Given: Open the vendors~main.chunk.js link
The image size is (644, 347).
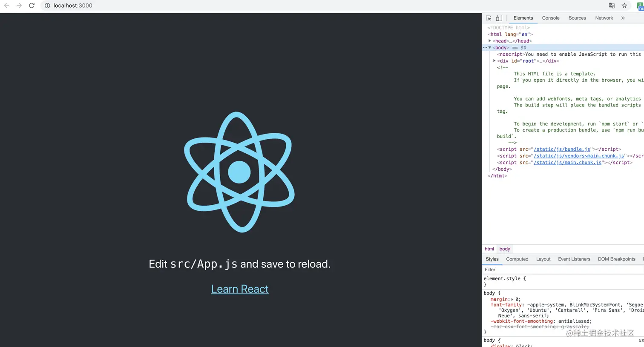Looking at the screenshot, I should tap(579, 156).
